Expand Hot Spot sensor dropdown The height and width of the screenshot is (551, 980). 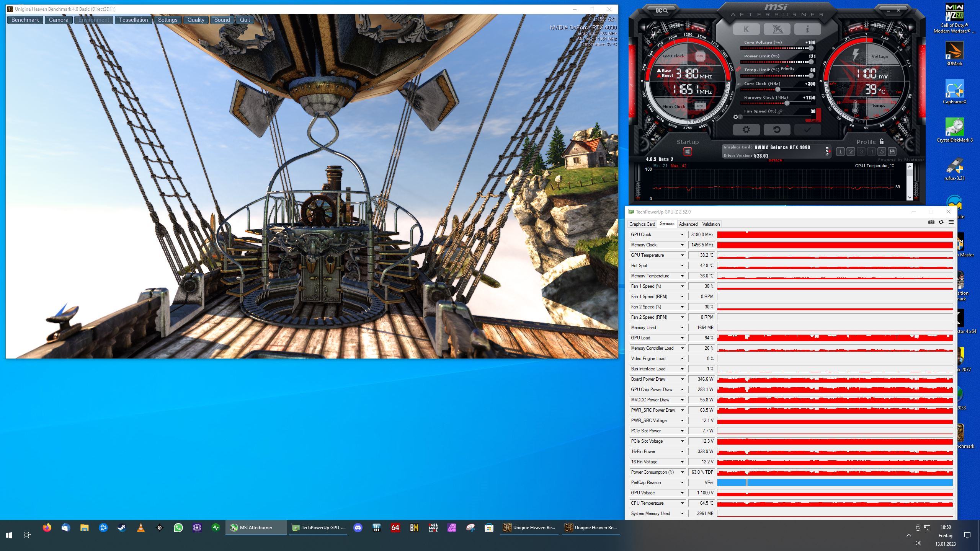(682, 266)
